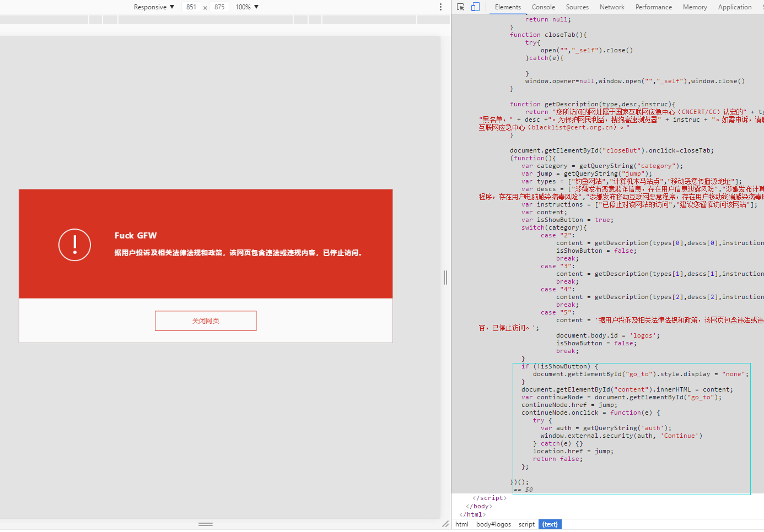Switch to the Console tab

coord(543,7)
